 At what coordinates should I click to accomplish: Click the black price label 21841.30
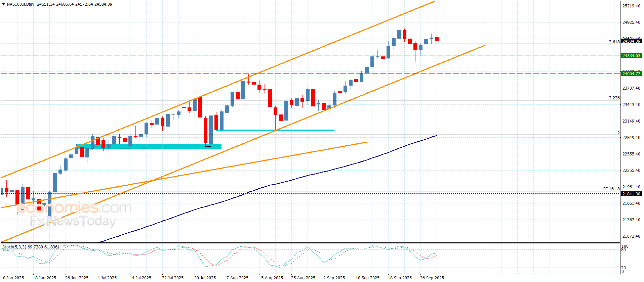(631, 194)
